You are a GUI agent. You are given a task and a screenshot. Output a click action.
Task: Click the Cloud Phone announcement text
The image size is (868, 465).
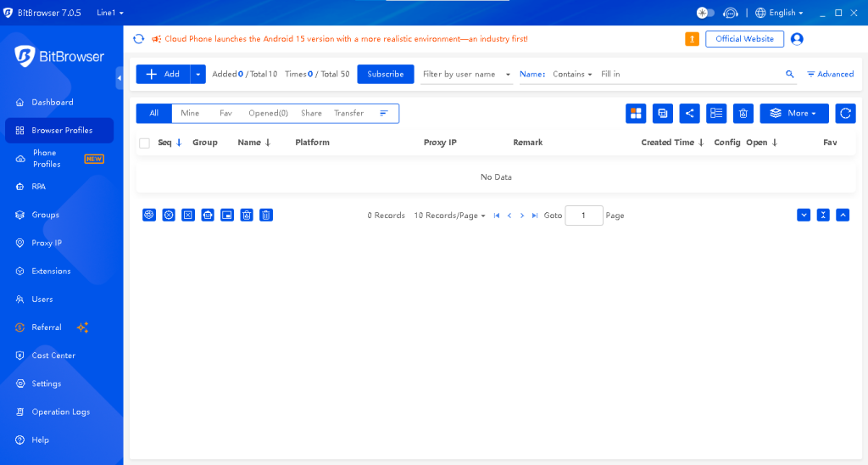click(346, 39)
